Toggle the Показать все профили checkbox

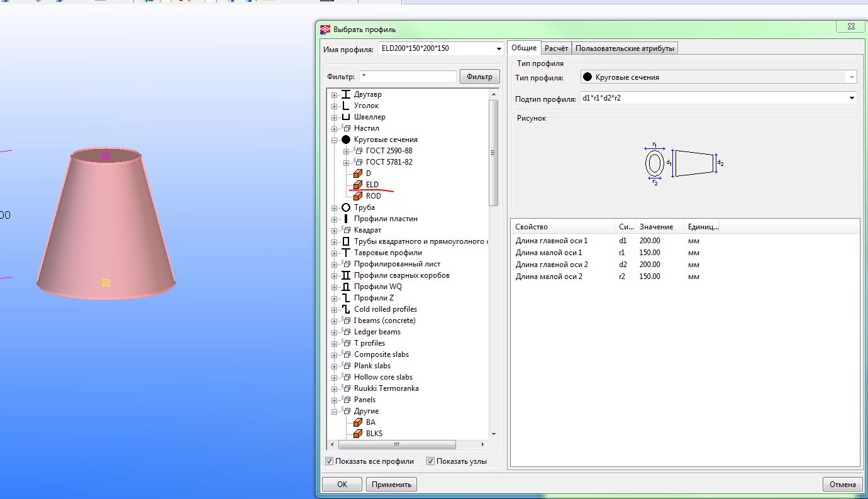pos(329,461)
